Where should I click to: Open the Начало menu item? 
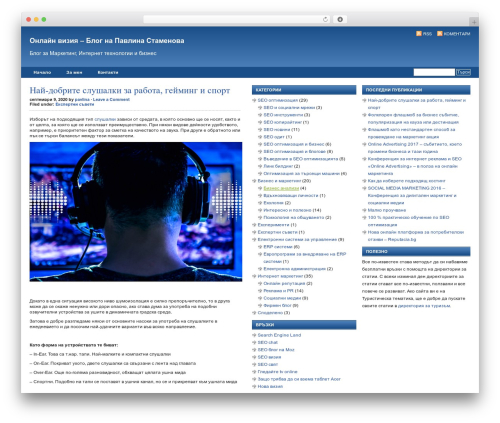(x=42, y=72)
